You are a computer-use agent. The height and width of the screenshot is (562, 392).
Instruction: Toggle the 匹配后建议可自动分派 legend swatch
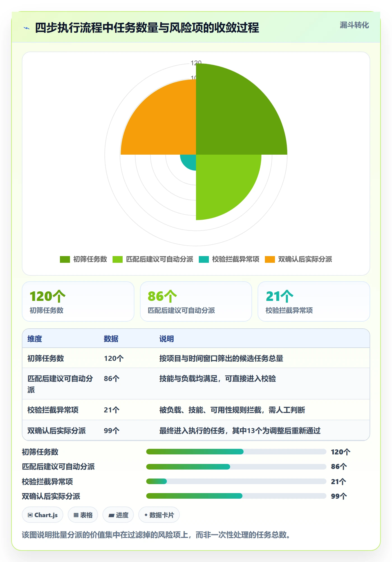point(117,259)
